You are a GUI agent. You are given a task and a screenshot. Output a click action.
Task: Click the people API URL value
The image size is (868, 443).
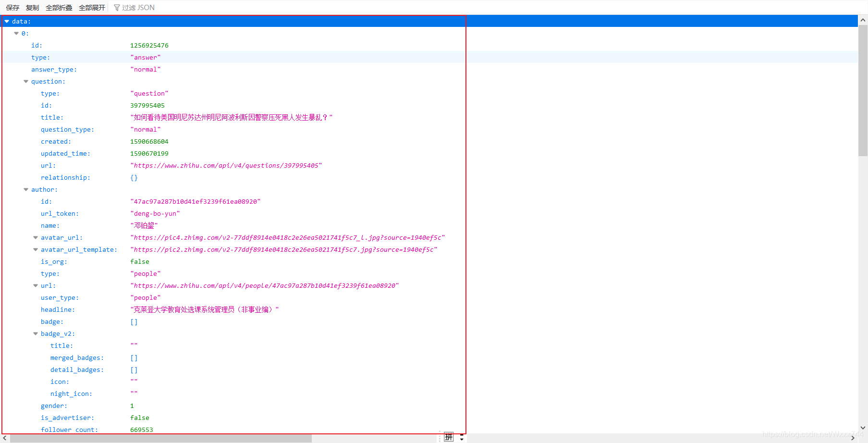[265, 285]
